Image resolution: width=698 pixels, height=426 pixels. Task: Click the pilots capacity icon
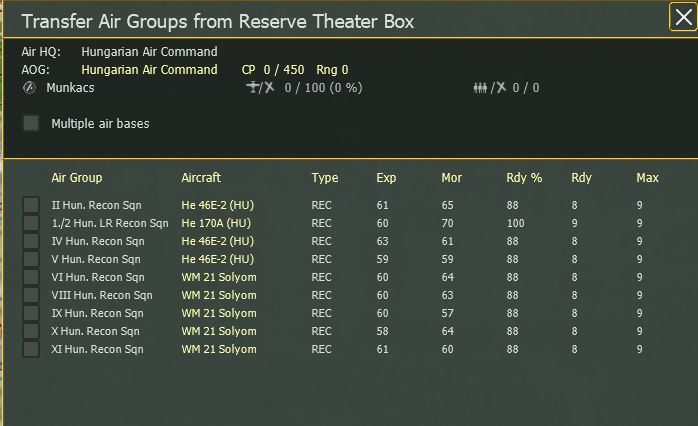point(490,87)
